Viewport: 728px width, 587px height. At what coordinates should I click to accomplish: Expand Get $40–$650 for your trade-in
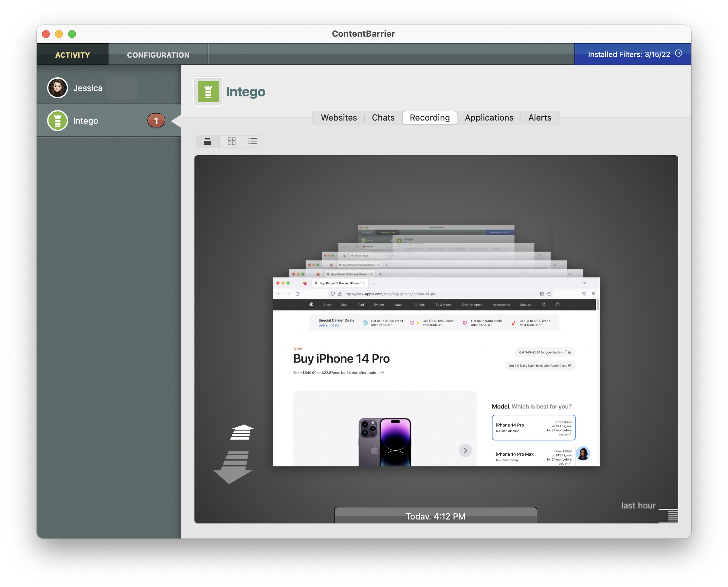click(545, 352)
